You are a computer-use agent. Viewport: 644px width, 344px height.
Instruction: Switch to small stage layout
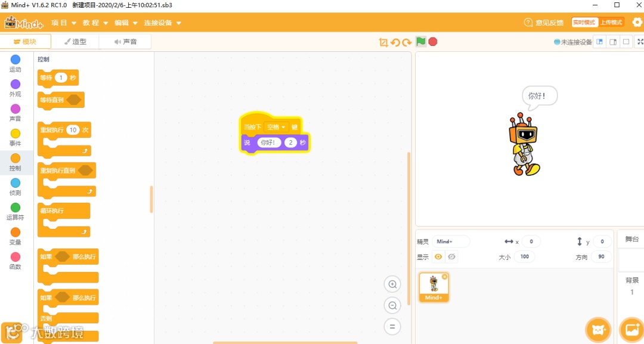click(x=600, y=42)
